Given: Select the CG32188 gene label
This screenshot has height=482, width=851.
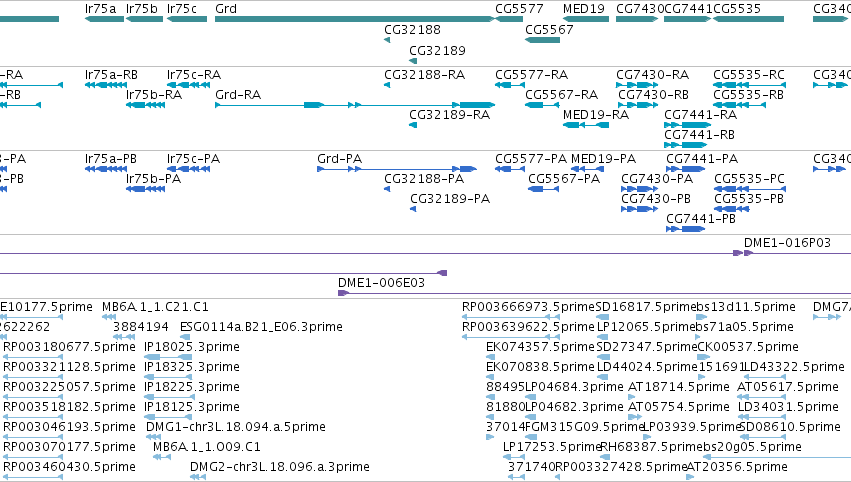Looking at the screenshot, I should tap(412, 30).
